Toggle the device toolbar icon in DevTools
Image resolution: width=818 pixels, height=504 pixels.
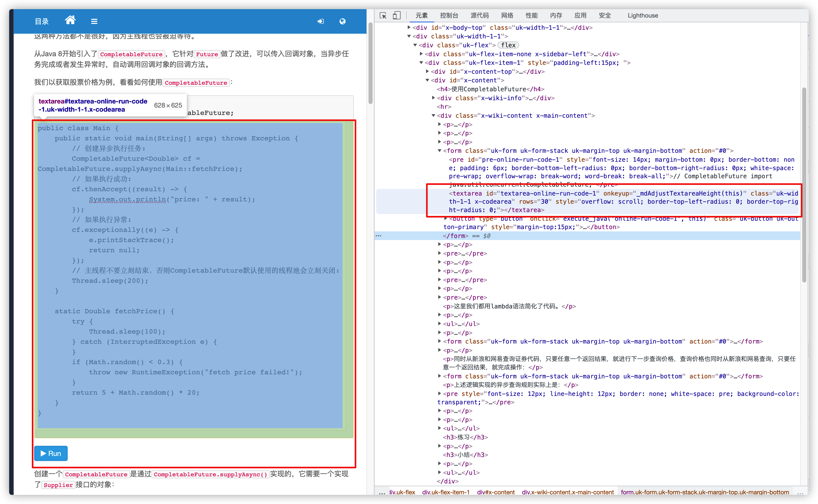click(396, 15)
